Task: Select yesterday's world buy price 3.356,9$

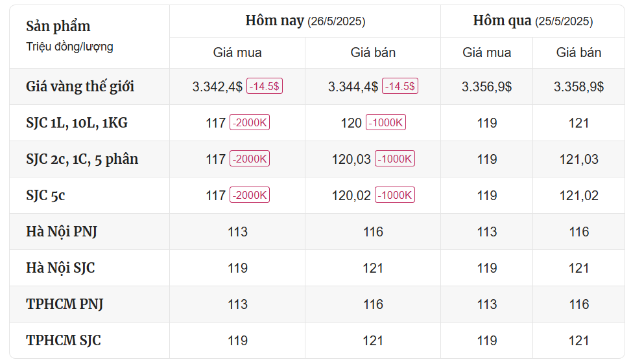Action: click(x=487, y=87)
